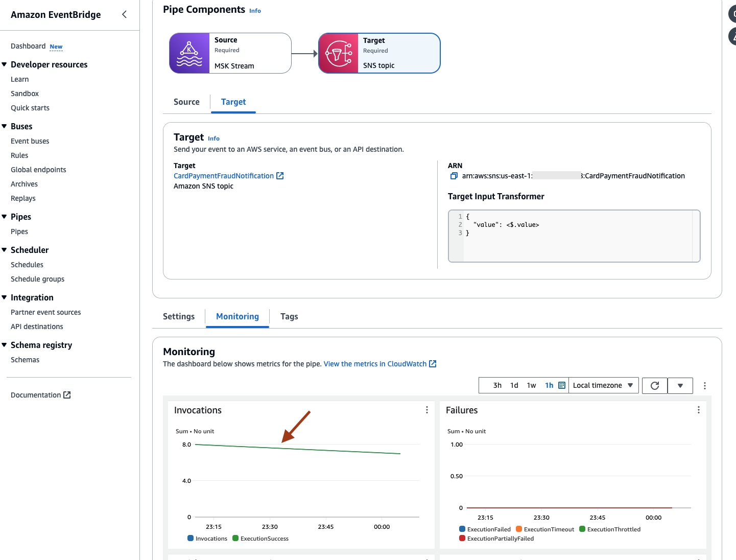Click the MSK Stream source icon
736x560 pixels.
pos(189,53)
